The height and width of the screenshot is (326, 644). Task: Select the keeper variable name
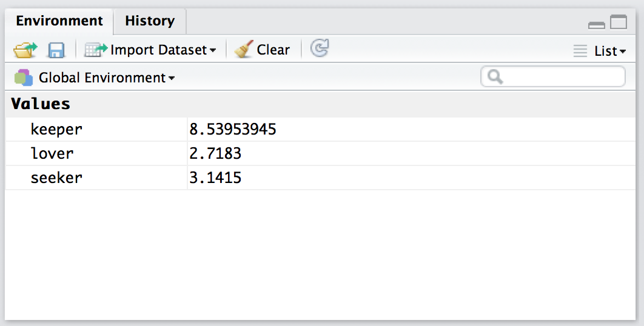56,129
